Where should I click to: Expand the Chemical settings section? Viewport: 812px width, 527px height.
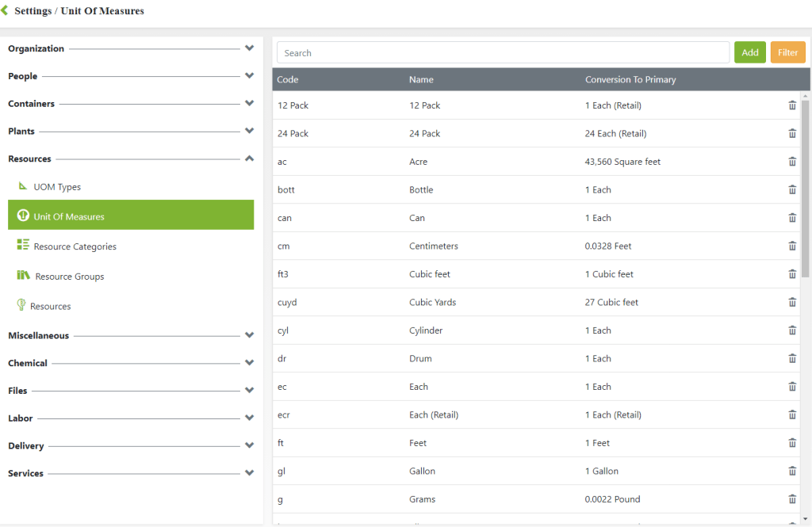(x=249, y=363)
